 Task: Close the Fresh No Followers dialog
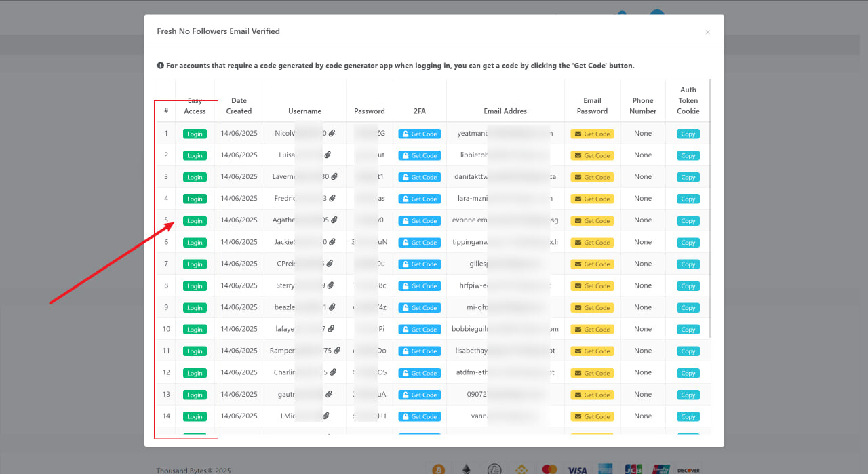point(707,32)
